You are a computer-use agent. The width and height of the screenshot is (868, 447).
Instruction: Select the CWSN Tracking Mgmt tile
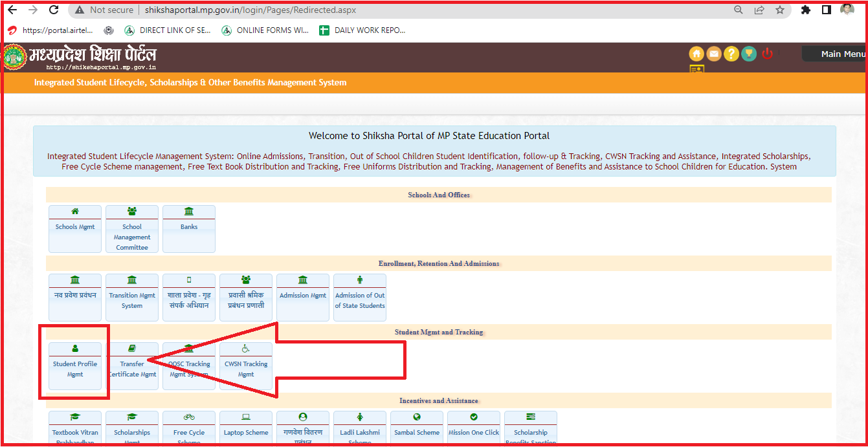[x=246, y=366]
